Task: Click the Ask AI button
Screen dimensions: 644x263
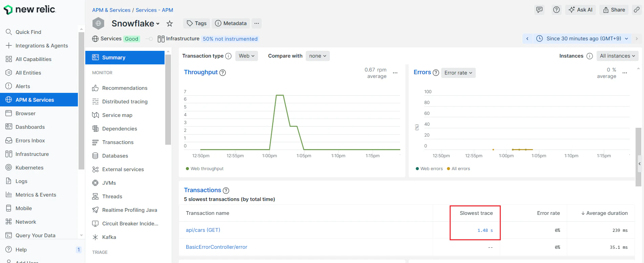Action: tap(580, 10)
